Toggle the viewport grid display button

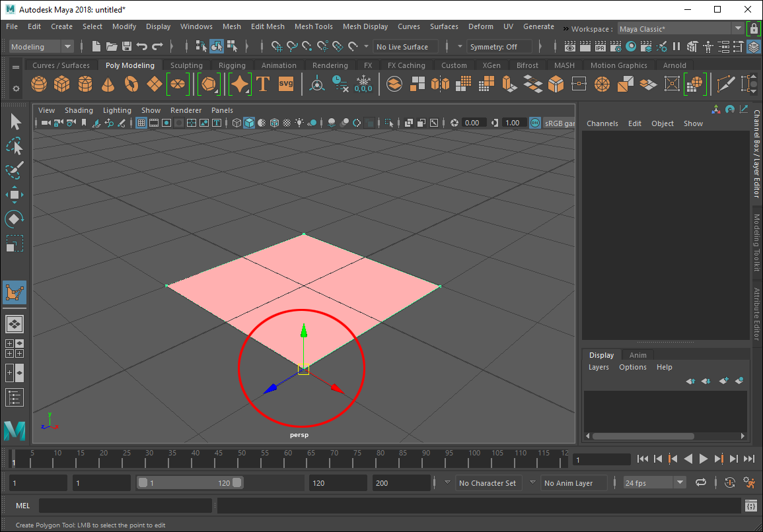tap(141, 123)
